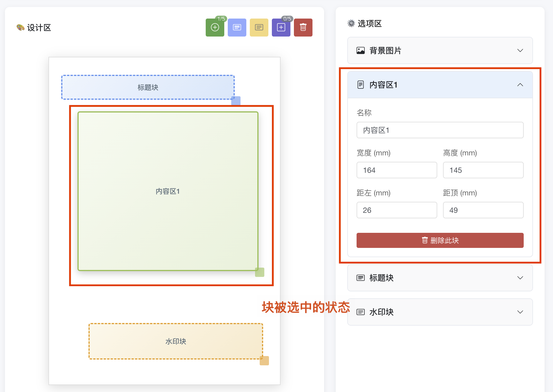This screenshot has width=553, height=392.
Task: Click the icon beside 标题块 panel header
Action: click(x=360, y=278)
